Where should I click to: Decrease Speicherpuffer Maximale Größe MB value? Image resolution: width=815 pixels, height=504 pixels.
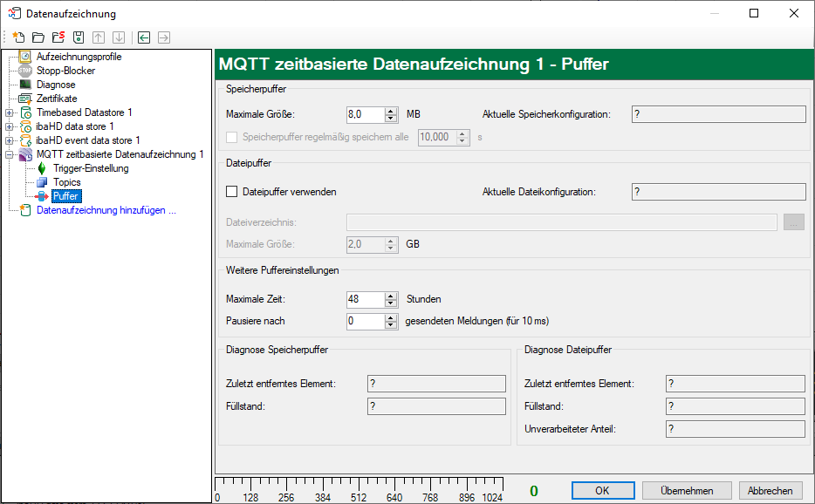click(391, 118)
